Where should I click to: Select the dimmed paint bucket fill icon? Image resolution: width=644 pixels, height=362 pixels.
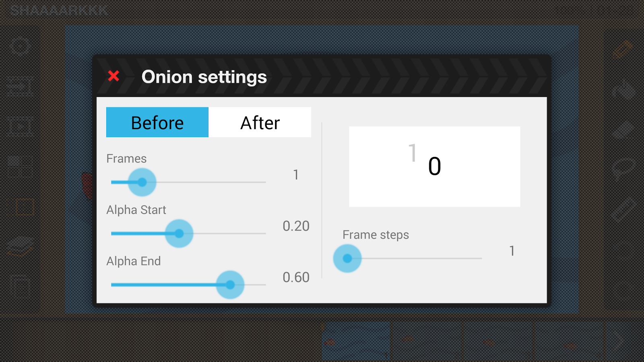click(x=623, y=89)
